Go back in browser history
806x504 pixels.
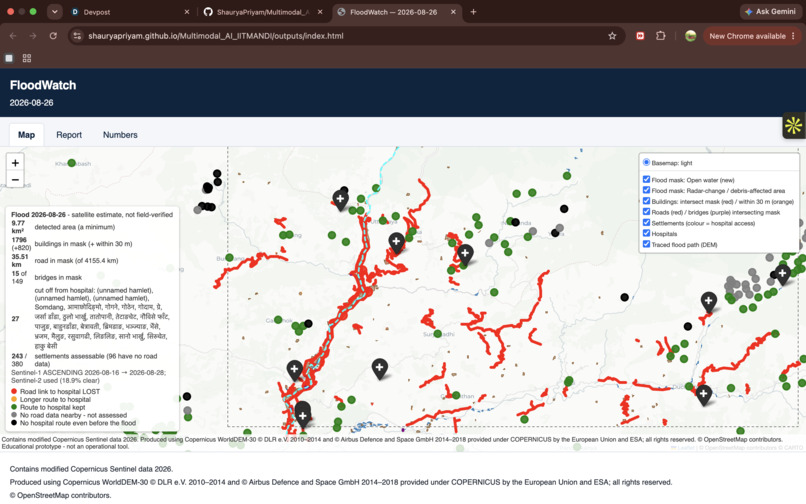(13, 36)
